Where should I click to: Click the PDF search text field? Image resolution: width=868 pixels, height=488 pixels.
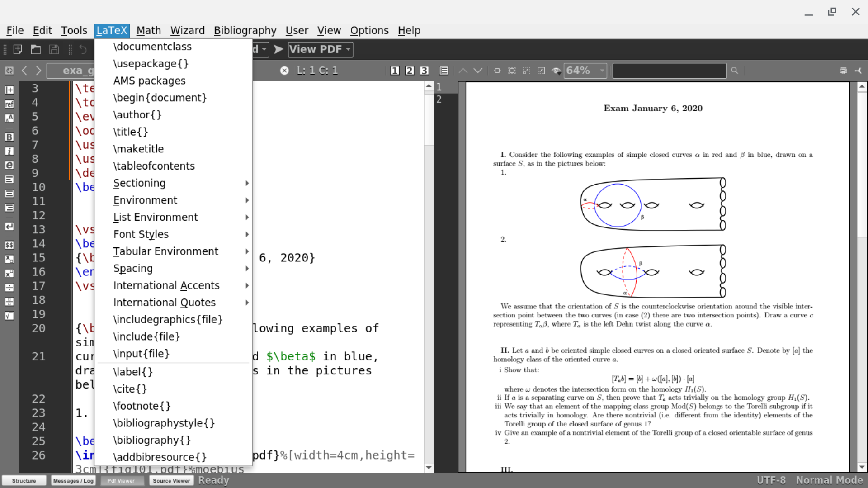[670, 71]
